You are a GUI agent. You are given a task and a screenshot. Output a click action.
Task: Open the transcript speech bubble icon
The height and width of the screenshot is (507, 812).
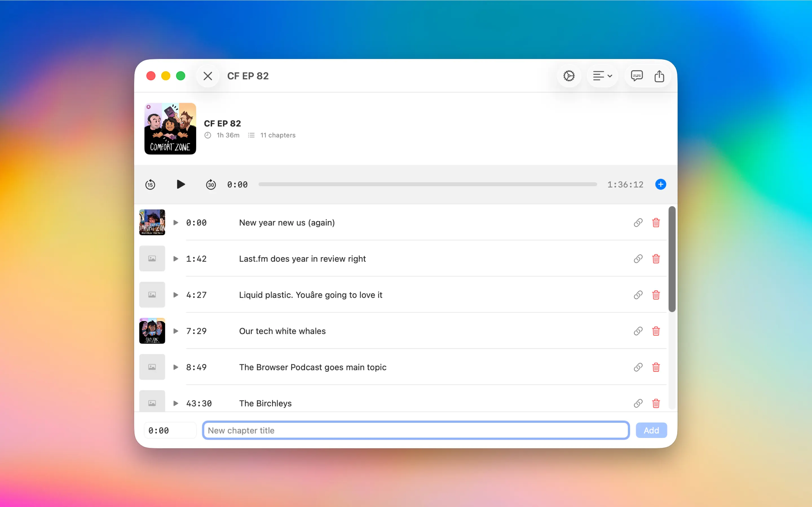[x=637, y=76]
